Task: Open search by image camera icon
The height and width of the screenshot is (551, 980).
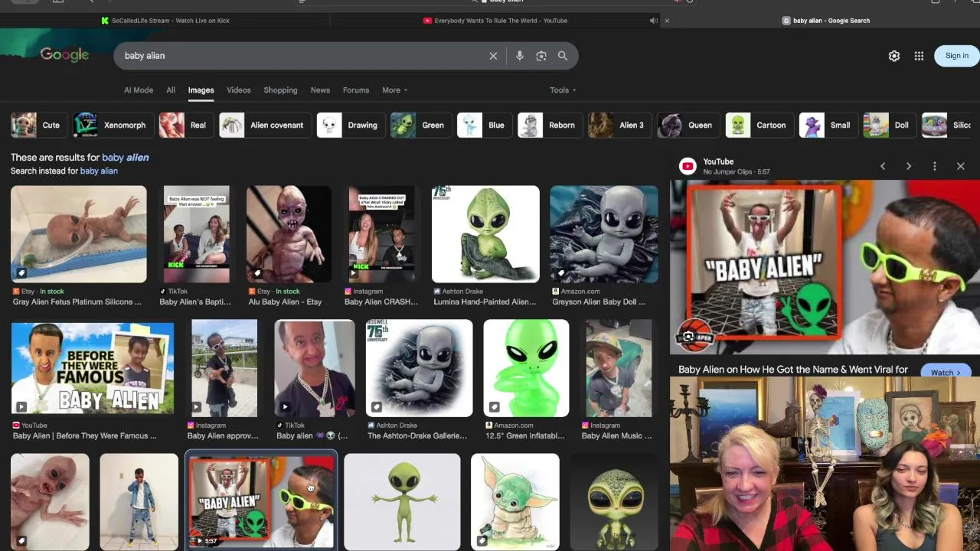Action: point(541,56)
